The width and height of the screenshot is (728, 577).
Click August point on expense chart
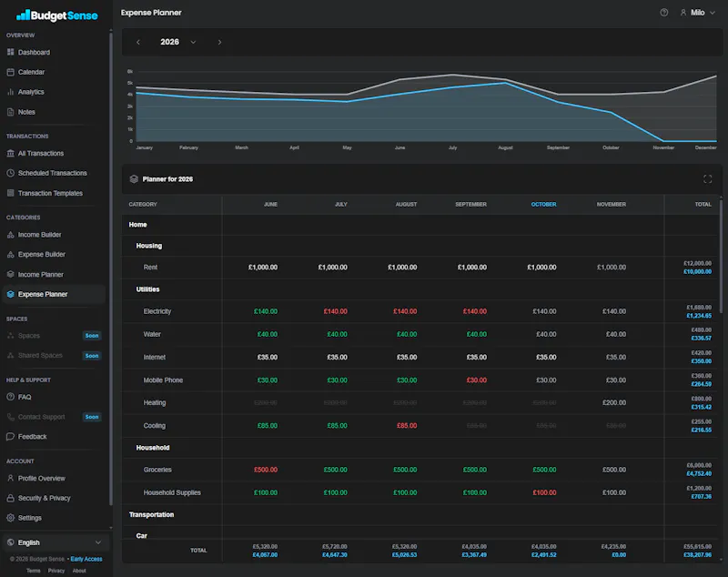pyautogui.click(x=506, y=83)
